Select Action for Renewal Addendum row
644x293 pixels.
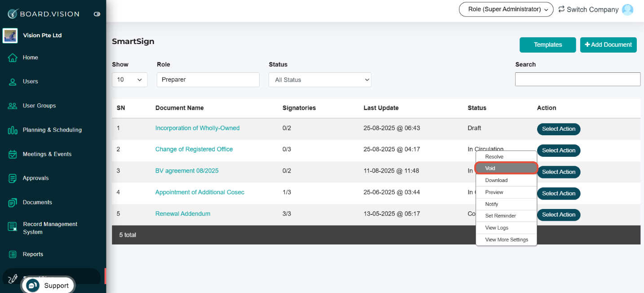click(x=559, y=215)
